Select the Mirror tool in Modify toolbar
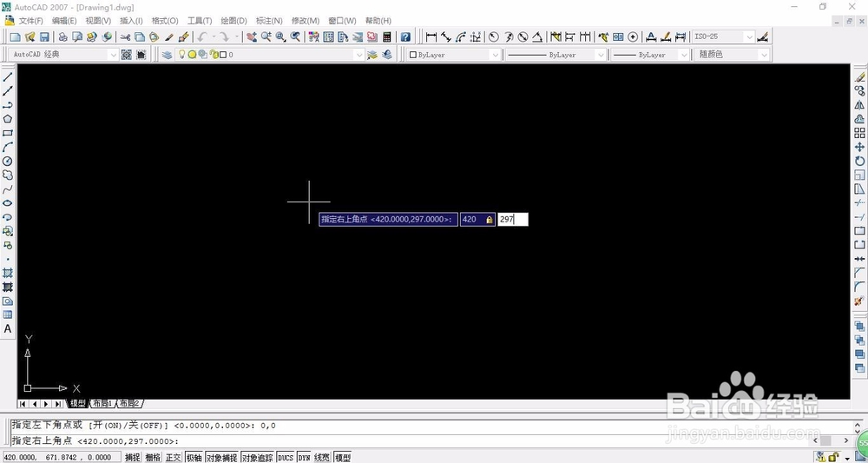Viewport: 868px width, 463px height. pyautogui.click(x=859, y=104)
